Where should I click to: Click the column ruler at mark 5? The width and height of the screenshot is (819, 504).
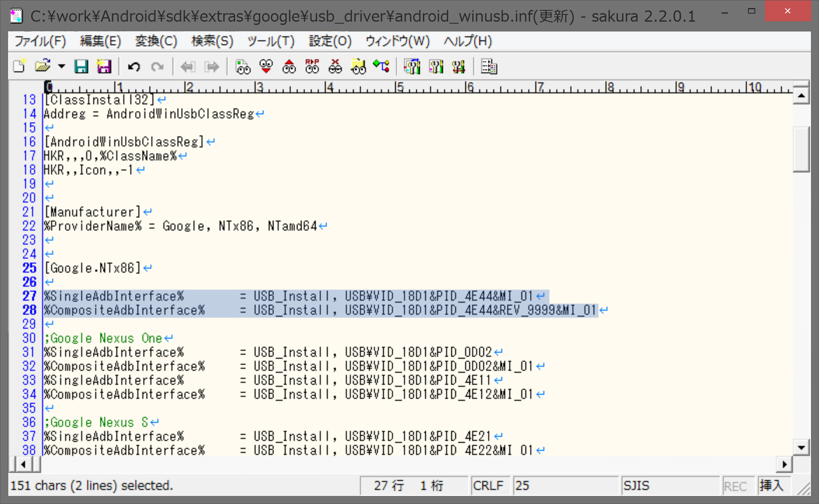399,87
